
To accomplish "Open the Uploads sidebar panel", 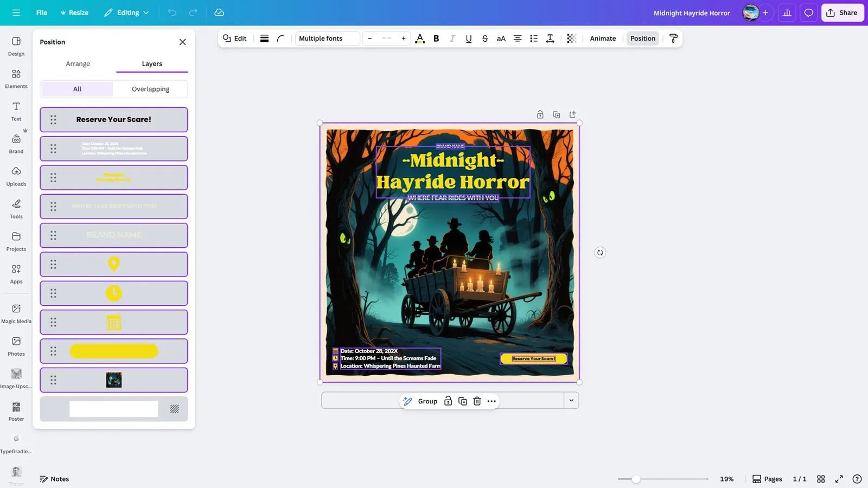I will coord(16,176).
